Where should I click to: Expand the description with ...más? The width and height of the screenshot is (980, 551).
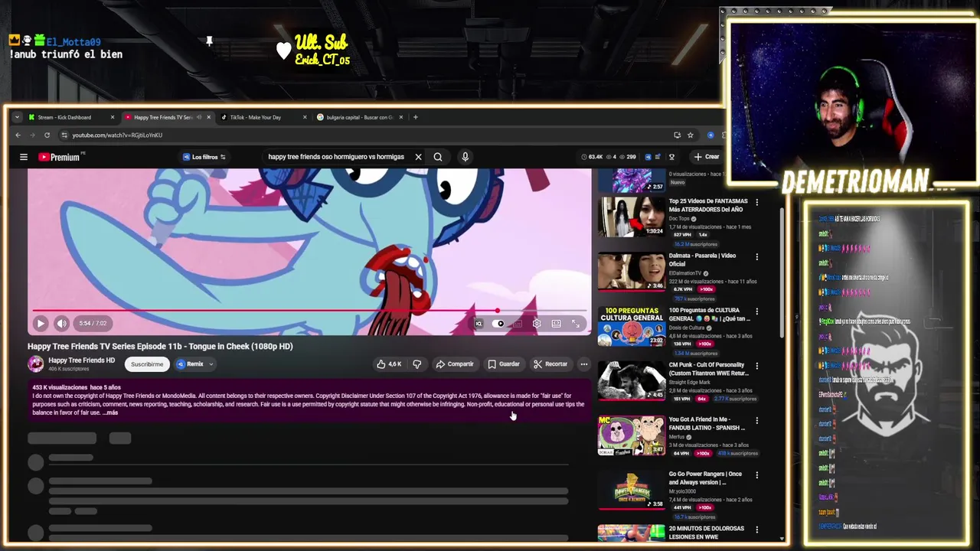click(110, 412)
